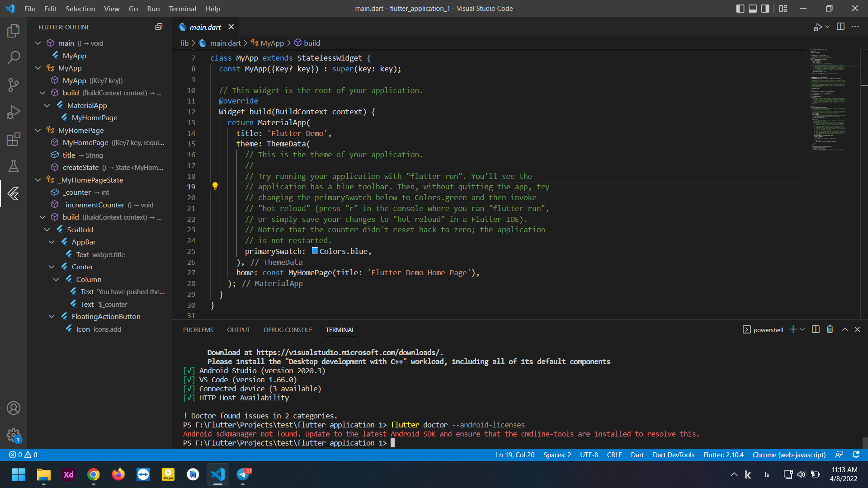Collapse the Column node in outline

56,279
